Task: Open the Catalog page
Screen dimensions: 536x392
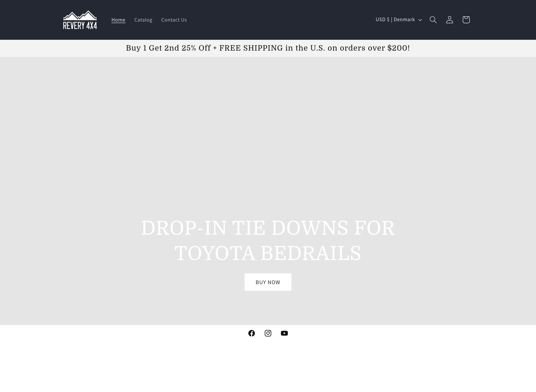Action: click(143, 20)
